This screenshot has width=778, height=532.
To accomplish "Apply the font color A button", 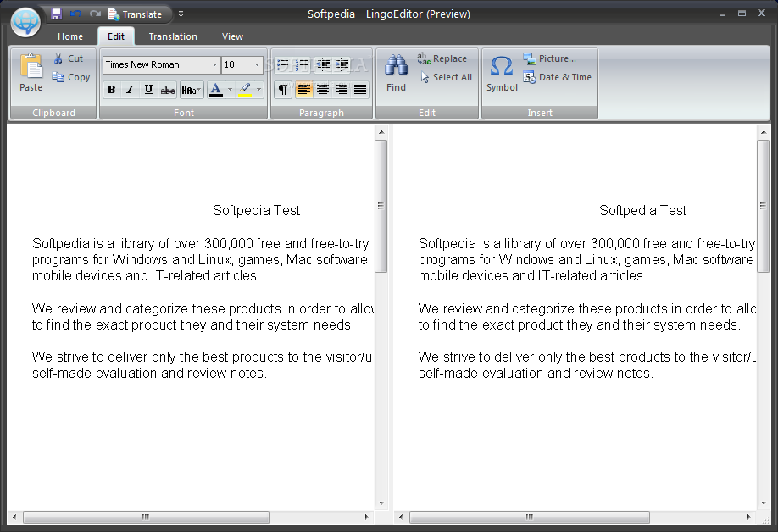I will pyautogui.click(x=216, y=90).
